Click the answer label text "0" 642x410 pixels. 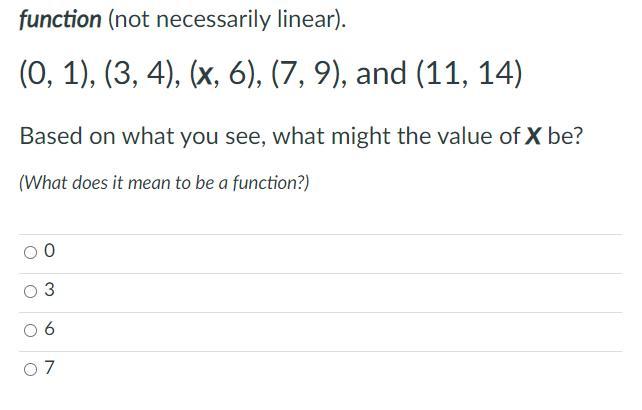click(50, 253)
